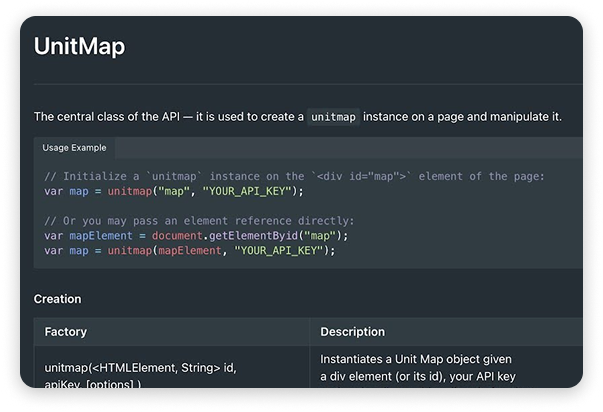Click the "Or you may pass an element reference" comment
The height and width of the screenshot is (412, 603).
[199, 220]
